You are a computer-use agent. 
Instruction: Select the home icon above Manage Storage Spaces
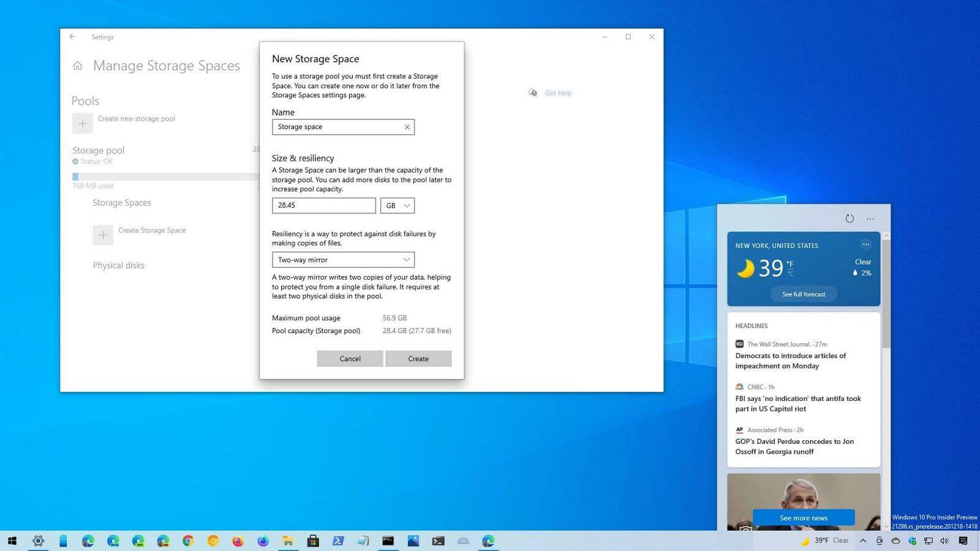(x=77, y=66)
